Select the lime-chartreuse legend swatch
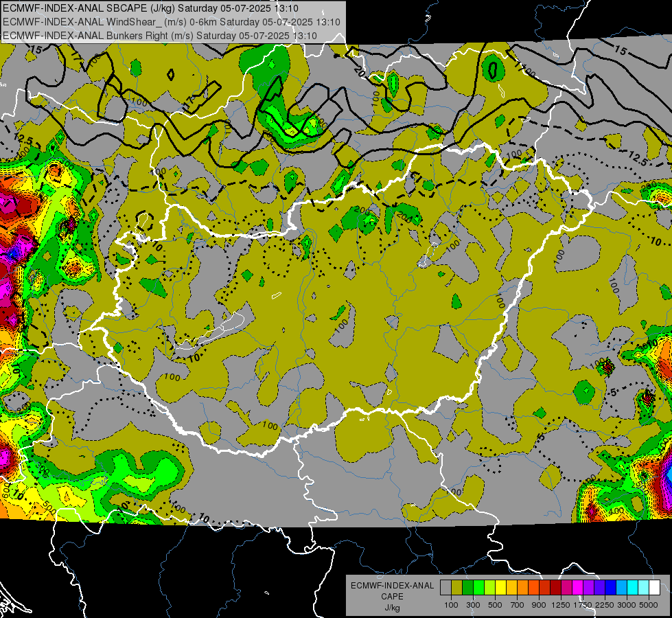Screen dimensions: 672x618 click(x=489, y=587)
